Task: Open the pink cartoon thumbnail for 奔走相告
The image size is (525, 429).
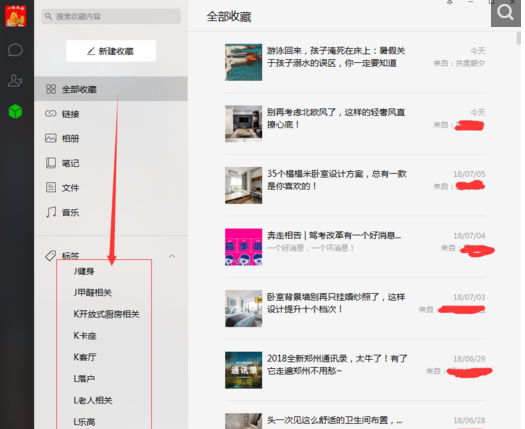Action: [243, 247]
